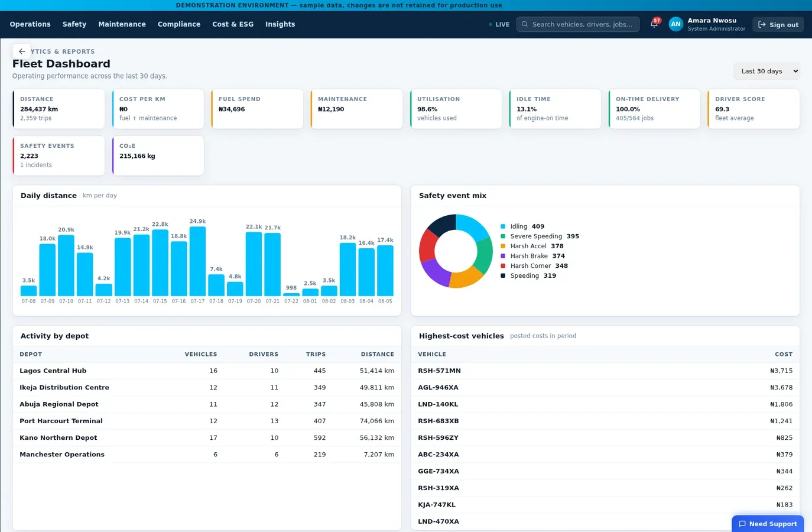Click the Sign out button
This screenshot has height=532, width=812.
[778, 24]
